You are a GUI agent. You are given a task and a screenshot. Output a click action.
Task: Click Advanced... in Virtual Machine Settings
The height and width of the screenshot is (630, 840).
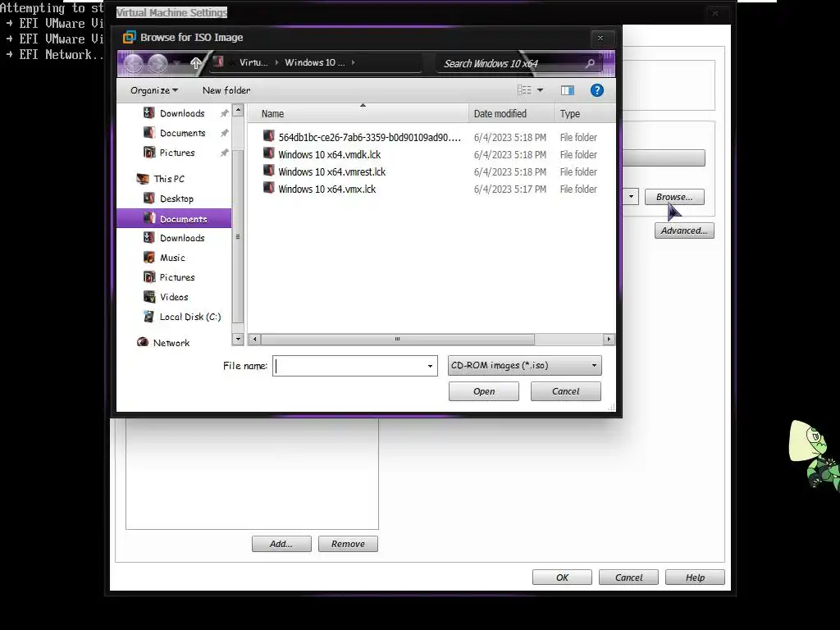[x=684, y=231]
